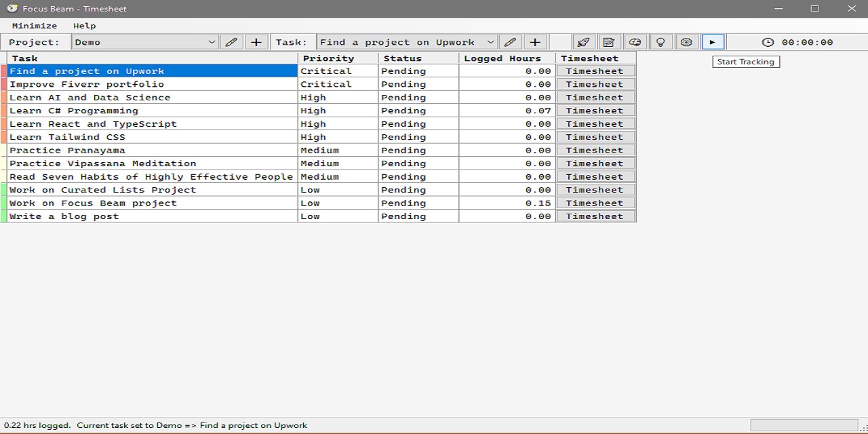Edit the Demo project with pencil icon
This screenshot has height=434, width=868.
[x=231, y=42]
